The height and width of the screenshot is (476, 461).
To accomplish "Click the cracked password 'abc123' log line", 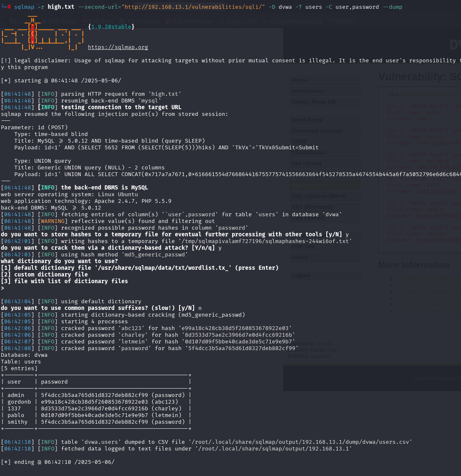I will [x=146, y=328].
